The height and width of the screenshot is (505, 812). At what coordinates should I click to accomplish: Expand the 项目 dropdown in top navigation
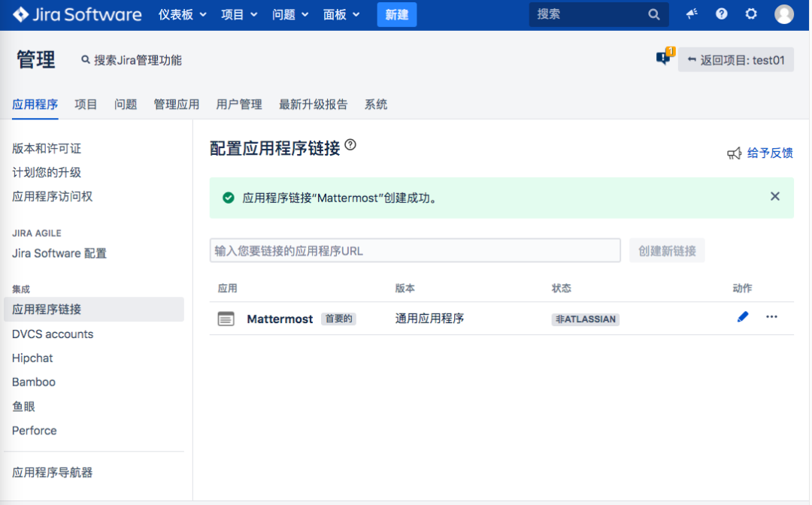[x=239, y=14]
